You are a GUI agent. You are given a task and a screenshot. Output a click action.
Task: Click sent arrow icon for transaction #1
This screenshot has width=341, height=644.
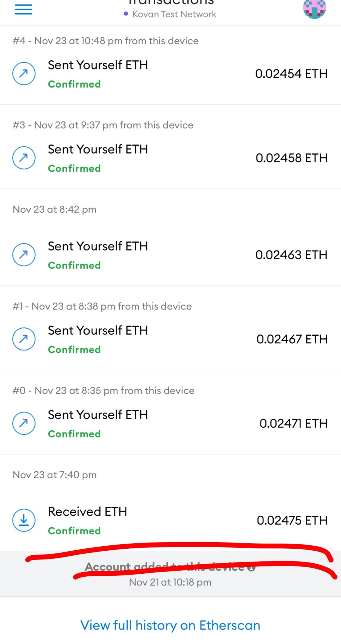pos(24,339)
